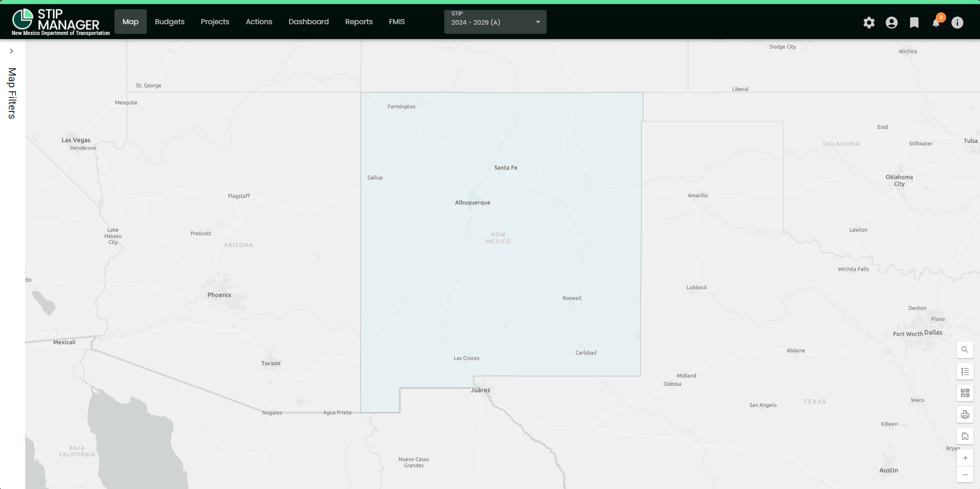The image size is (980, 489).
Task: Switch to the Map tab
Action: click(x=130, y=22)
